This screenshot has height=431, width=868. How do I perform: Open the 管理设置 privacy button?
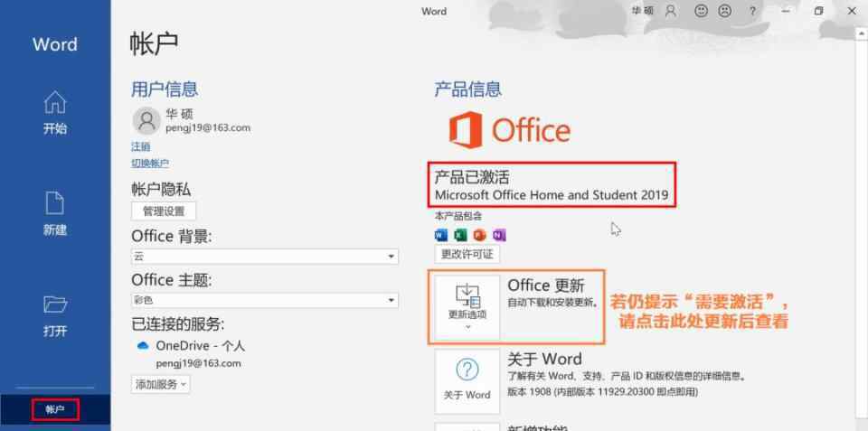[164, 211]
